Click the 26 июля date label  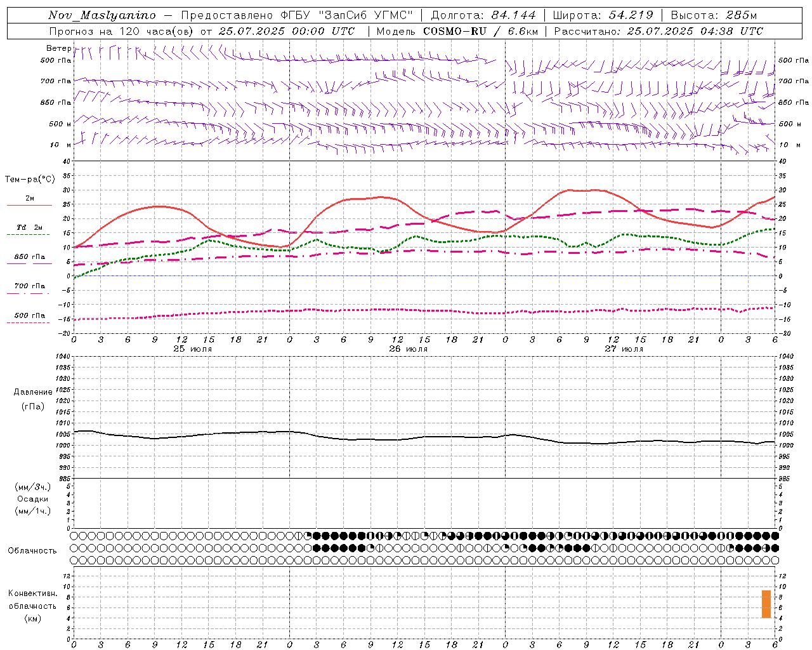tap(408, 349)
